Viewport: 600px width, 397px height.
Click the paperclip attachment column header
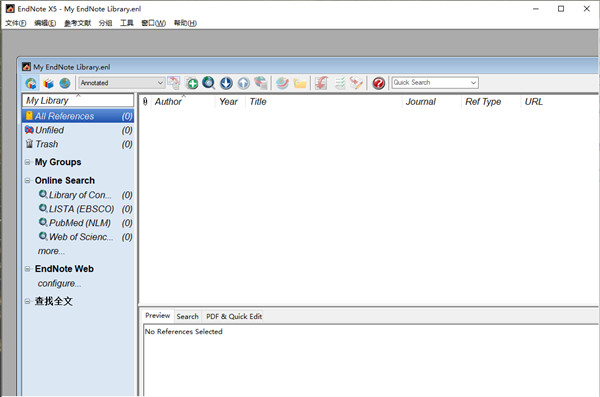(145, 101)
